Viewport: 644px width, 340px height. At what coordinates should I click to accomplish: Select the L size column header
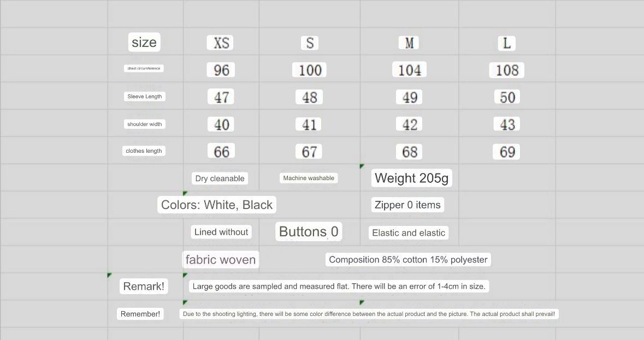click(506, 43)
